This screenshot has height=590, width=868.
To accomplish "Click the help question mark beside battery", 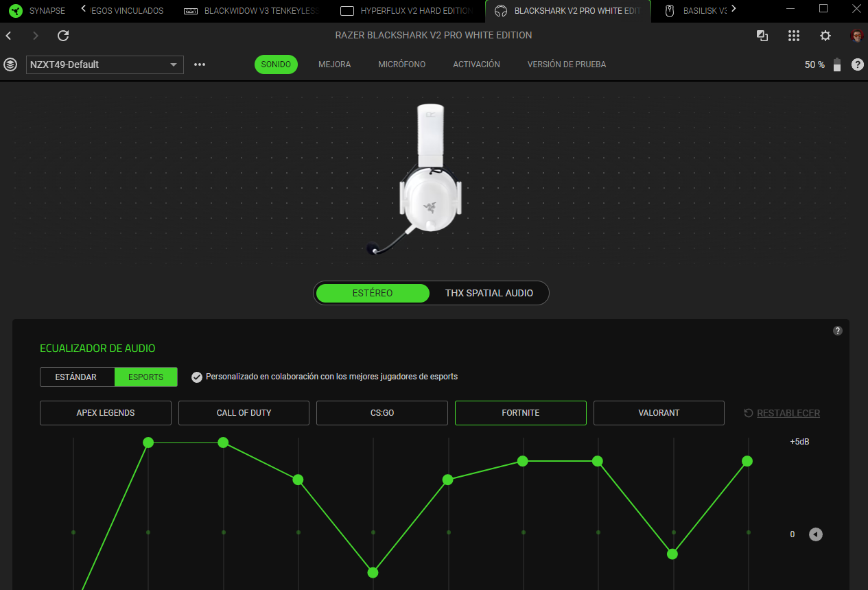I will [x=857, y=64].
